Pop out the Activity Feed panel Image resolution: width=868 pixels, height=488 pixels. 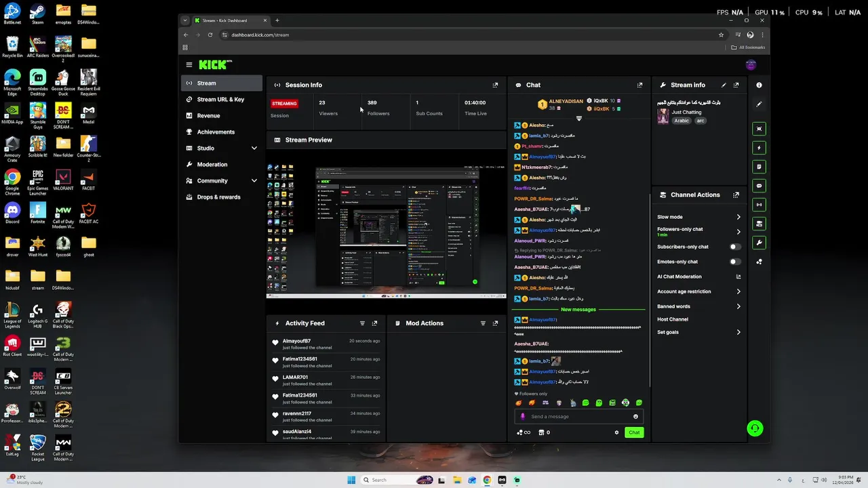375,323
